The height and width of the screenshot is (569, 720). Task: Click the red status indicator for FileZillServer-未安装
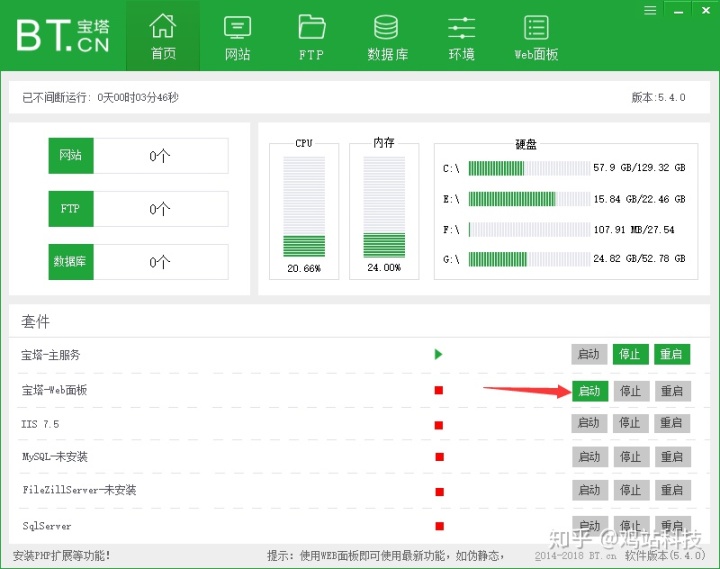439,492
